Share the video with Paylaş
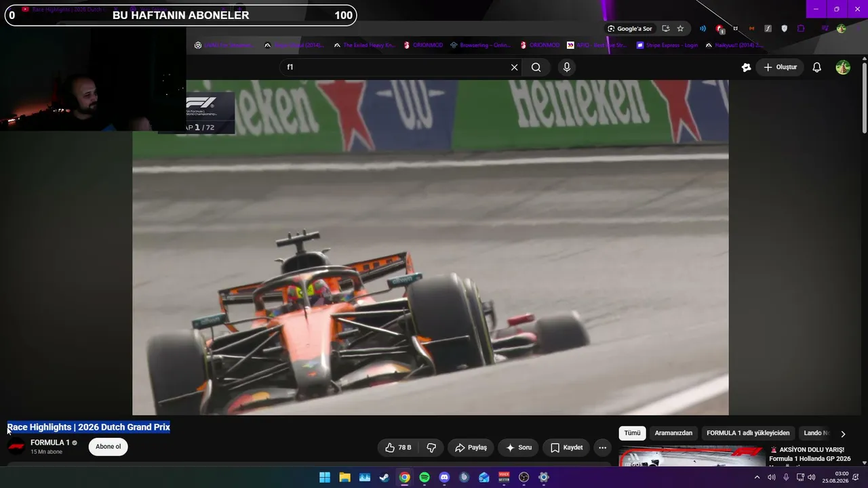Screen dimensions: 868x488 click(471, 447)
